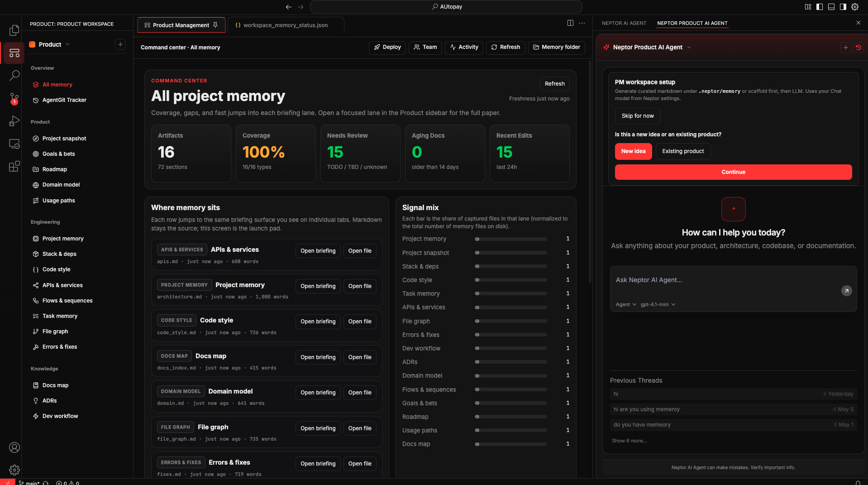Open the gpt-4.1-mini model dropdown
This screenshot has width=868, height=485.
tap(658, 304)
